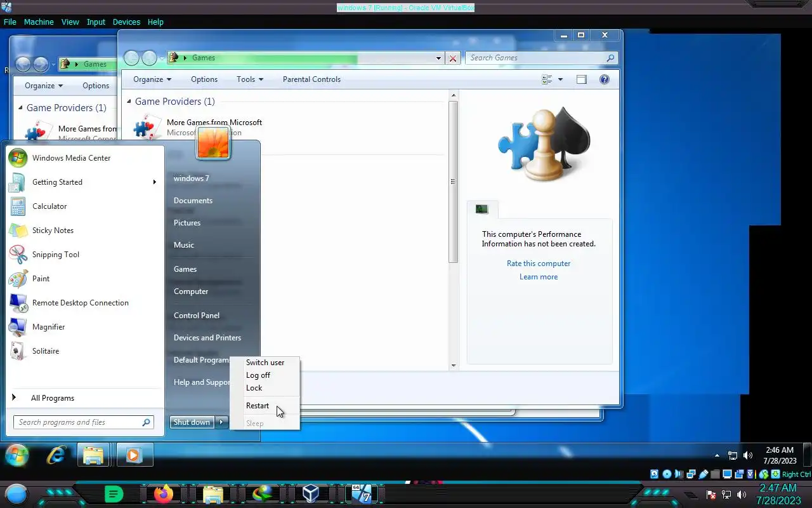This screenshot has height=508, width=812.
Task: Choose Restart in power menu
Action: point(258,406)
